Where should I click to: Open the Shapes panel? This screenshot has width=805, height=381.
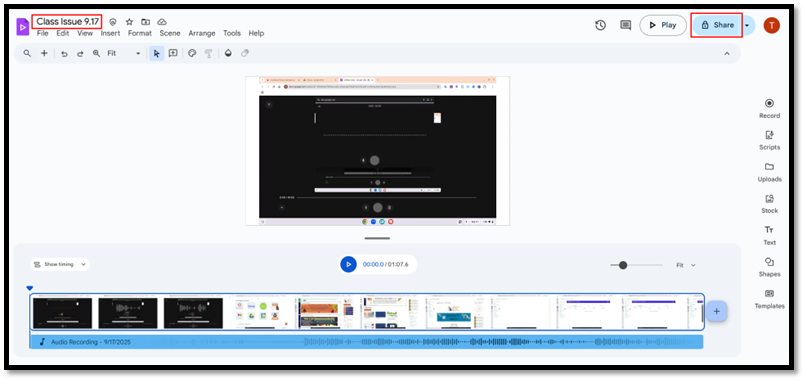click(769, 268)
